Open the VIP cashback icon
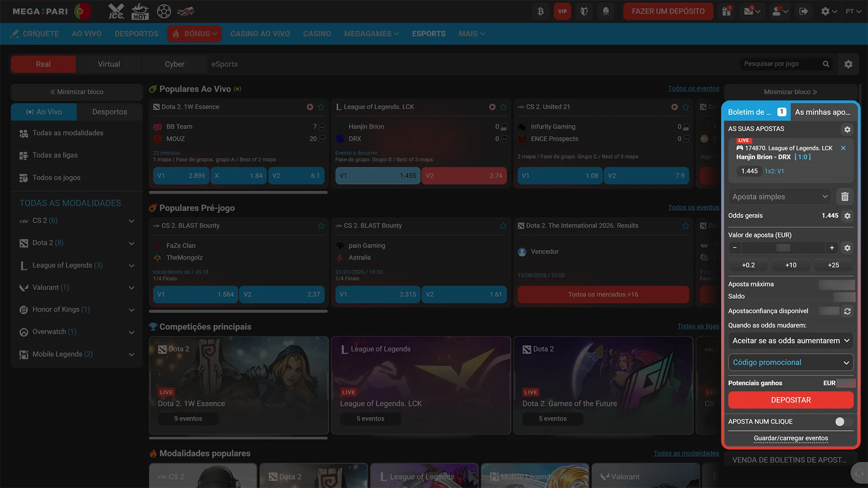Screen dimensions: 868x488 [562, 11]
